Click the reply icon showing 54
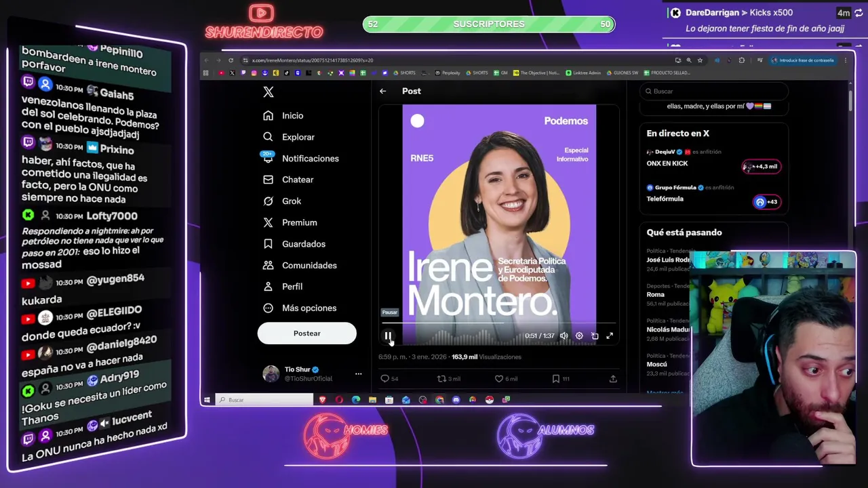Viewport: 868px width, 488px height. pyautogui.click(x=389, y=379)
